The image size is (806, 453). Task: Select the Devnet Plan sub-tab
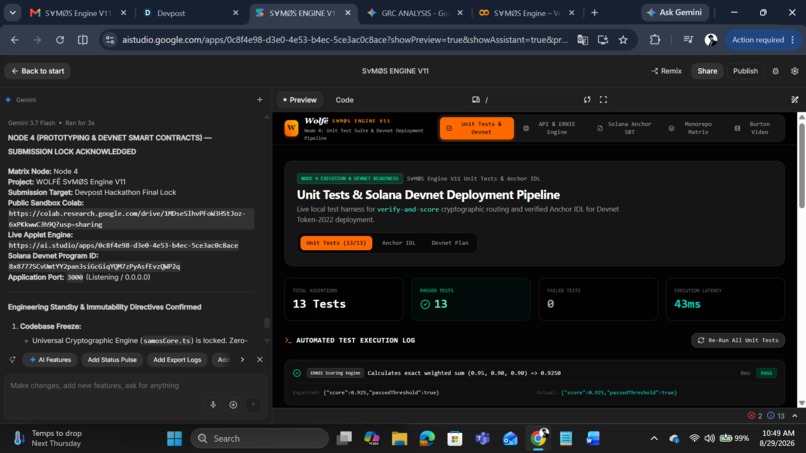450,243
